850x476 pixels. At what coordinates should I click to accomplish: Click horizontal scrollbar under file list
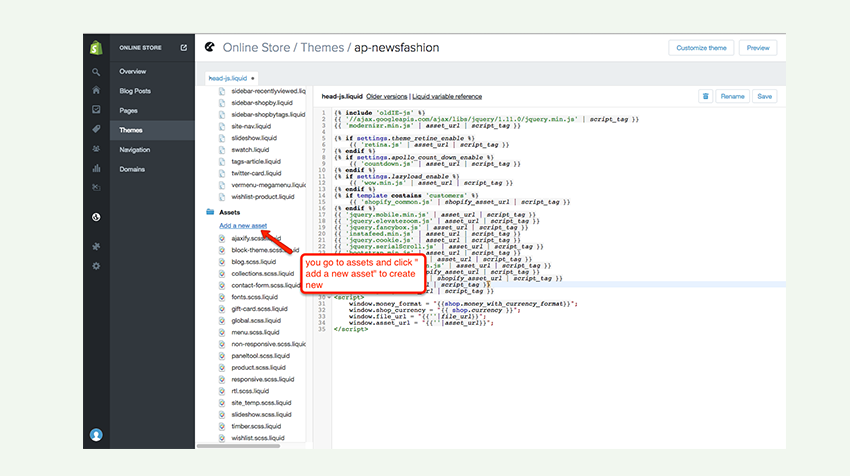(x=239, y=446)
